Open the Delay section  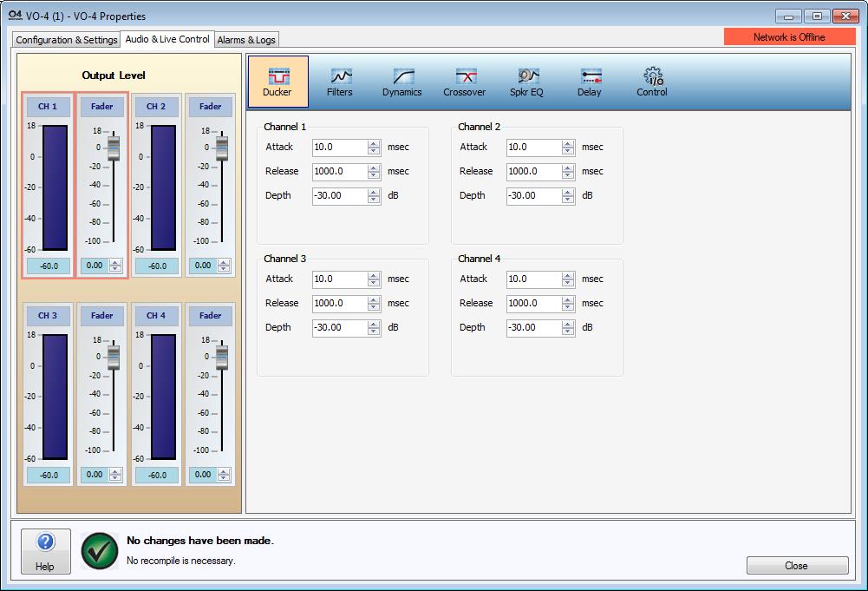click(x=589, y=82)
